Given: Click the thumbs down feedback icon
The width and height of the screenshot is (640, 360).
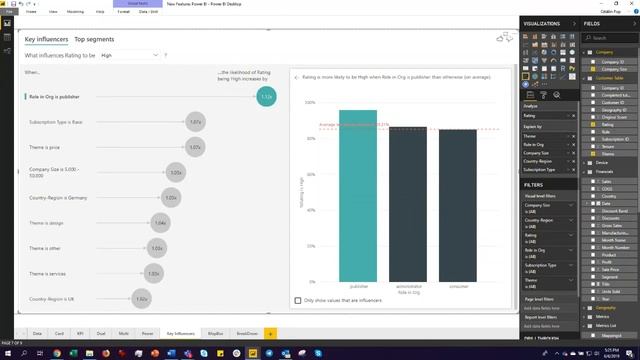Looking at the screenshot, I should [509, 38].
